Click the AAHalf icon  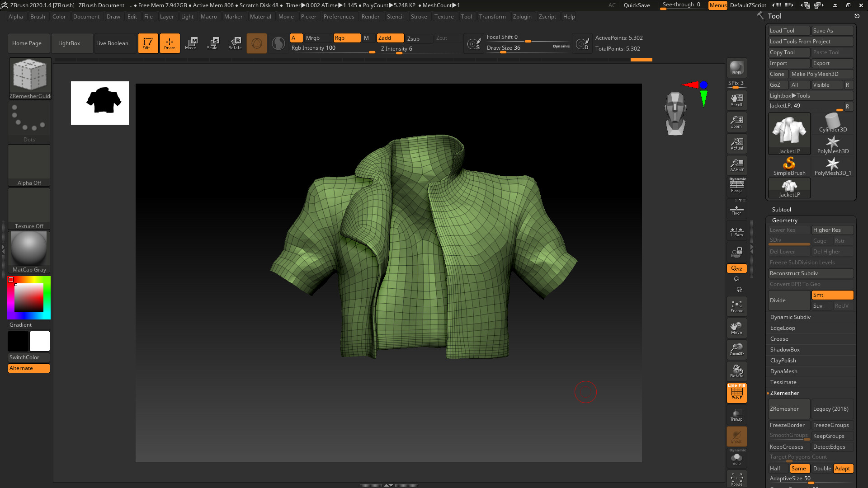tap(736, 165)
